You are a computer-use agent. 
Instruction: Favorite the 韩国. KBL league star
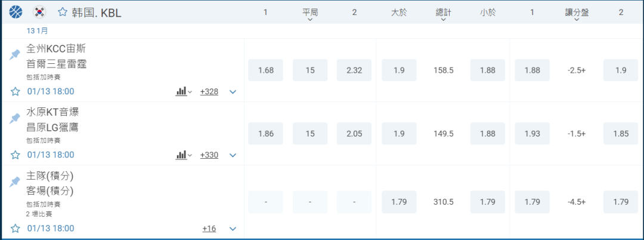tap(63, 12)
